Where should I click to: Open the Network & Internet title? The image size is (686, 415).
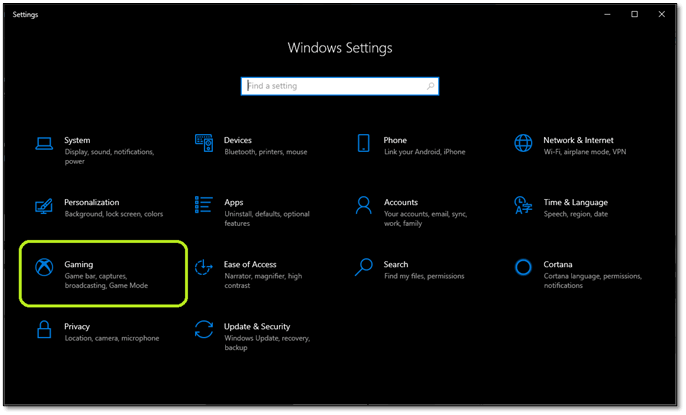[x=578, y=140]
